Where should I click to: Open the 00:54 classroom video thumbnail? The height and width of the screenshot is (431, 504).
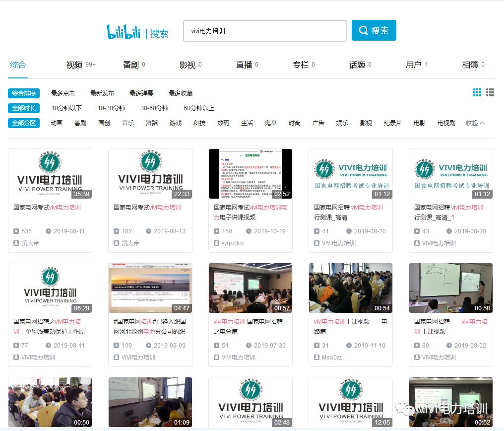pos(351,288)
